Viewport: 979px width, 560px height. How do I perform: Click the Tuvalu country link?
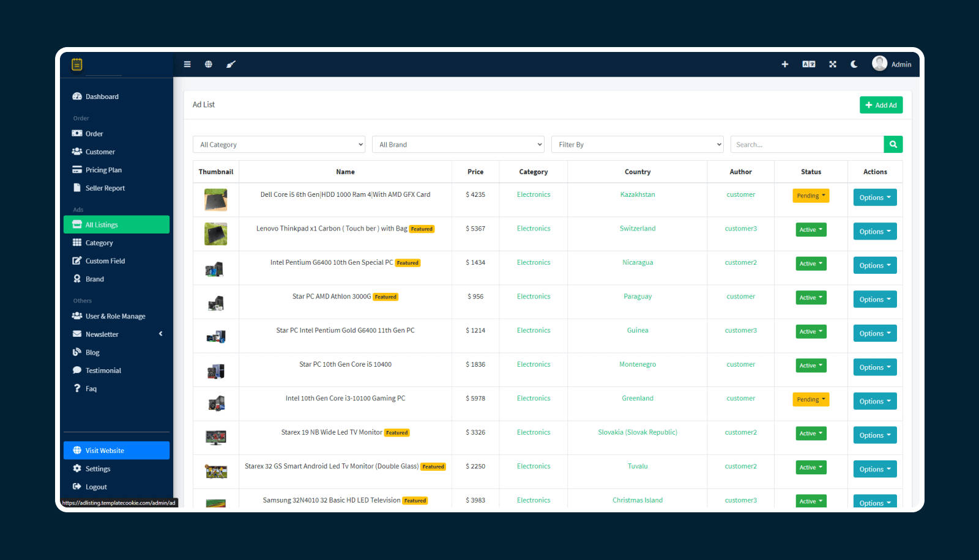638,466
